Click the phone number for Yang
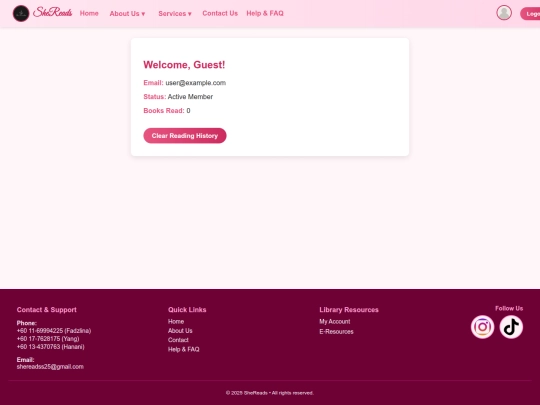540x405 pixels. (48, 339)
